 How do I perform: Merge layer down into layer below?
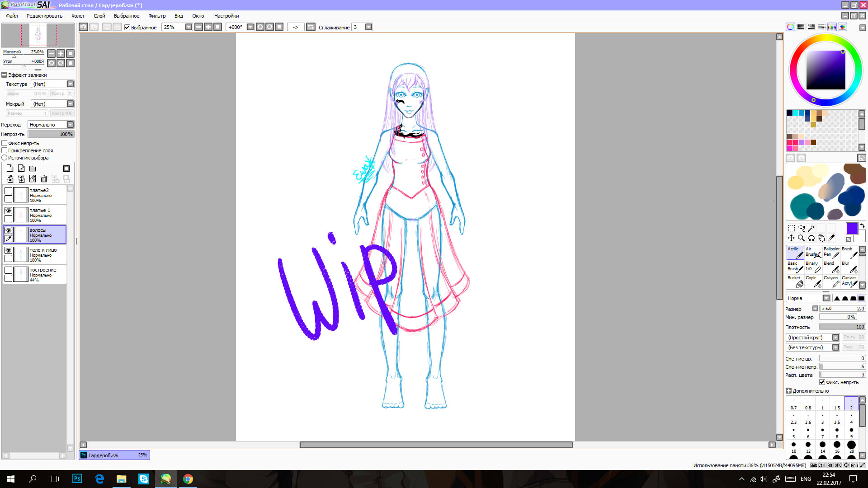tap(10, 179)
